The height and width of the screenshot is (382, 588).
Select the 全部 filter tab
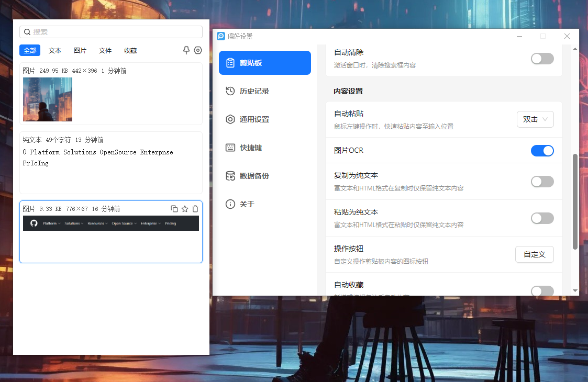coord(30,51)
